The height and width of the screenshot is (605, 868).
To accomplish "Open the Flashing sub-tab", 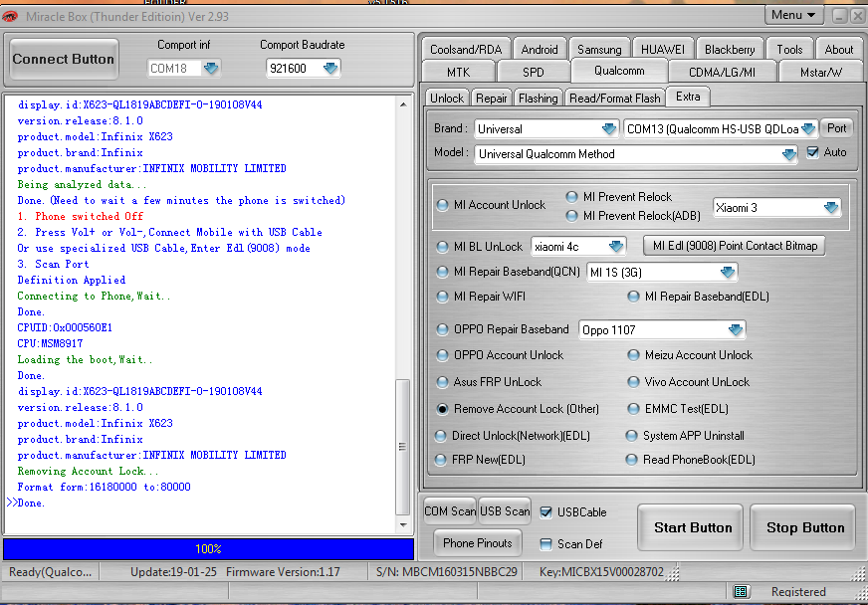I will pyautogui.click(x=539, y=98).
